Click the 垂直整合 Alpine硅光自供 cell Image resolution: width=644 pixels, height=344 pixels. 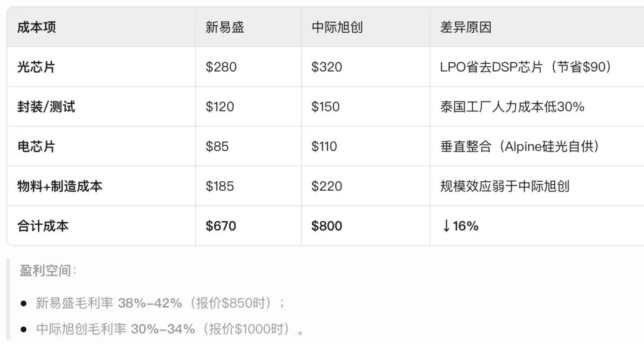[519, 147]
